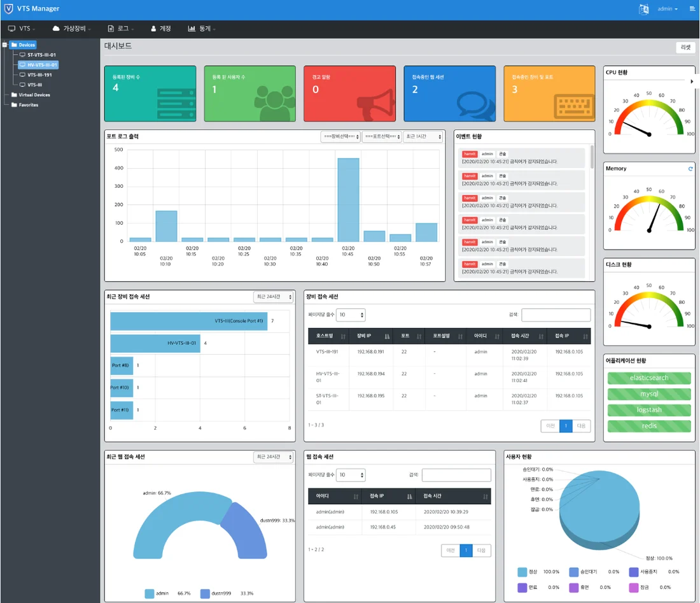Click the hamburger menu icon at top right
The width and height of the screenshot is (700, 603).
692,8
